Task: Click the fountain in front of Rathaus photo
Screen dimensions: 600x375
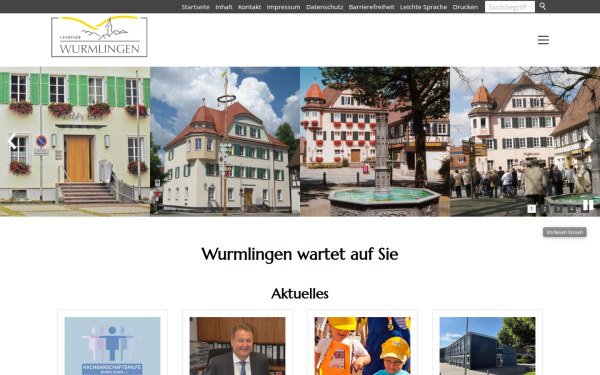Action: [375, 142]
